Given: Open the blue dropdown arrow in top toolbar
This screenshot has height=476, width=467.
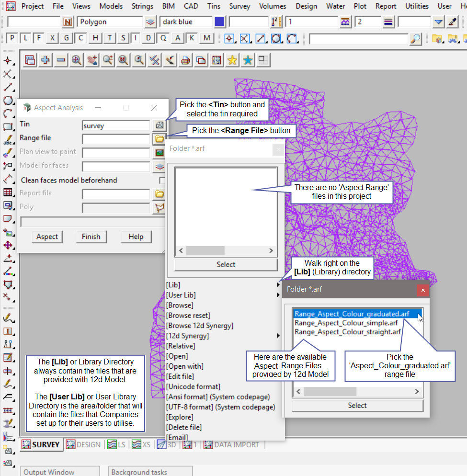Looking at the screenshot, I should [438, 22].
